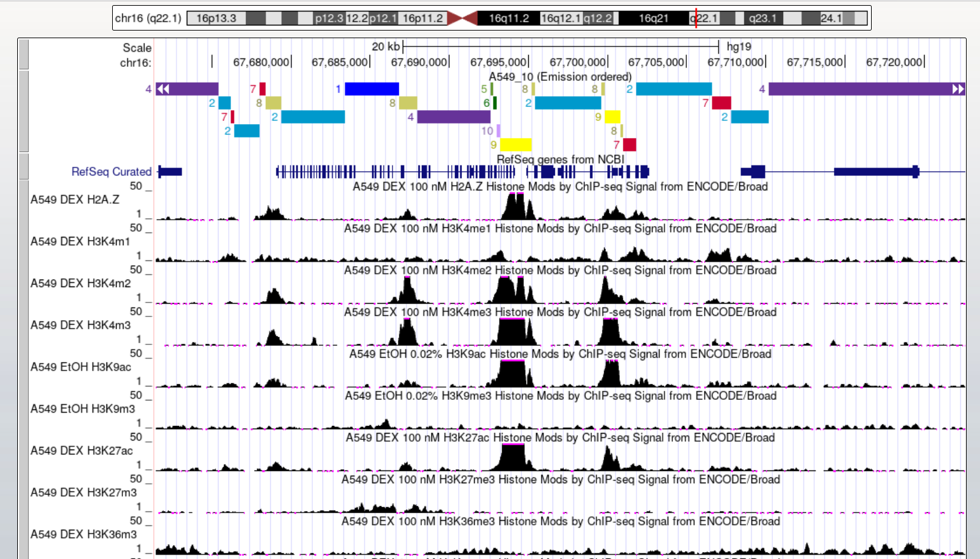Open the A549 DEX H3K4m1 track label
Image resolution: width=980 pixels, height=559 pixels.
pyautogui.click(x=80, y=242)
